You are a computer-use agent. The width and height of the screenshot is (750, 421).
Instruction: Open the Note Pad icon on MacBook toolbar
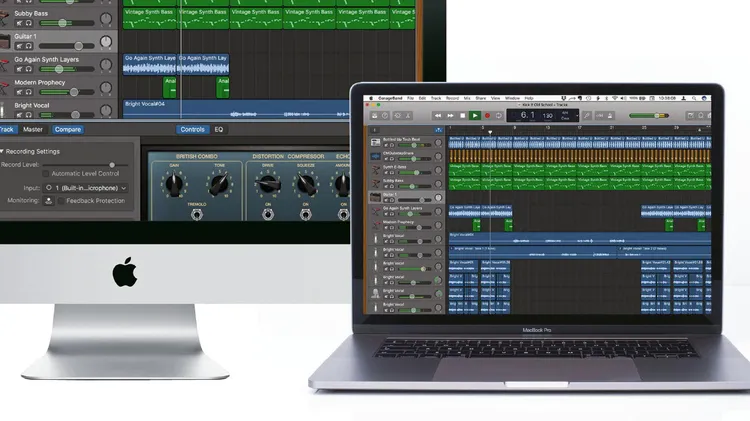[x=690, y=115]
